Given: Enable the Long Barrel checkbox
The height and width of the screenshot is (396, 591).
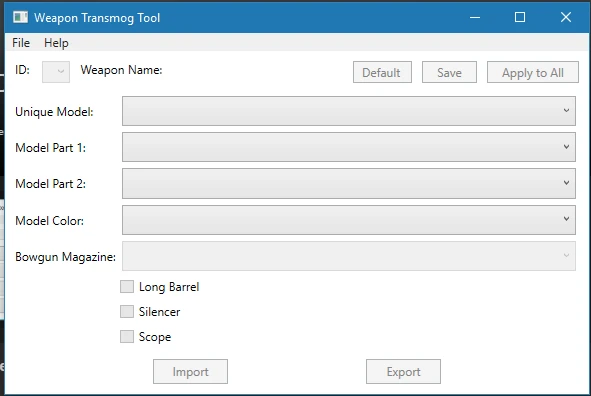Looking at the screenshot, I should [x=127, y=287].
